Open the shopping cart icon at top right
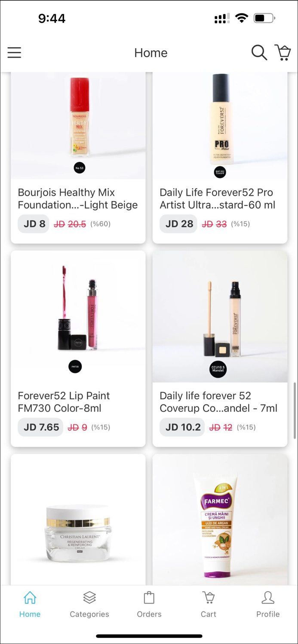The image size is (298, 644). click(x=283, y=52)
